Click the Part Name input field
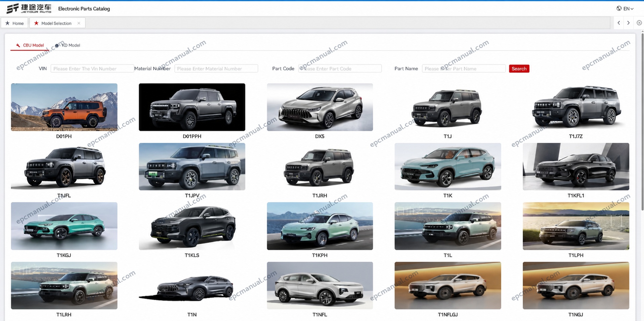 click(x=464, y=69)
